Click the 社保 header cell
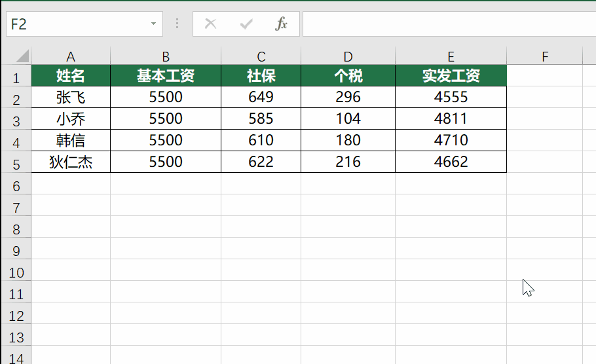This screenshot has height=364, width=596. coord(261,75)
